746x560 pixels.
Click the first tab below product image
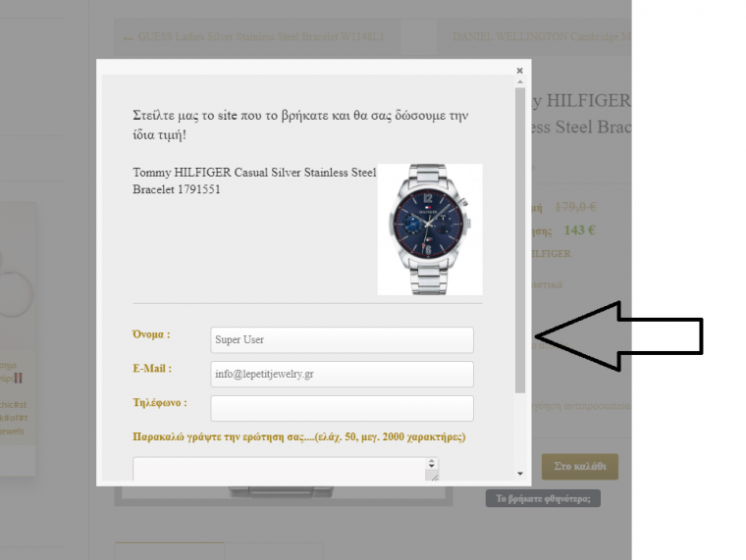click(x=170, y=550)
